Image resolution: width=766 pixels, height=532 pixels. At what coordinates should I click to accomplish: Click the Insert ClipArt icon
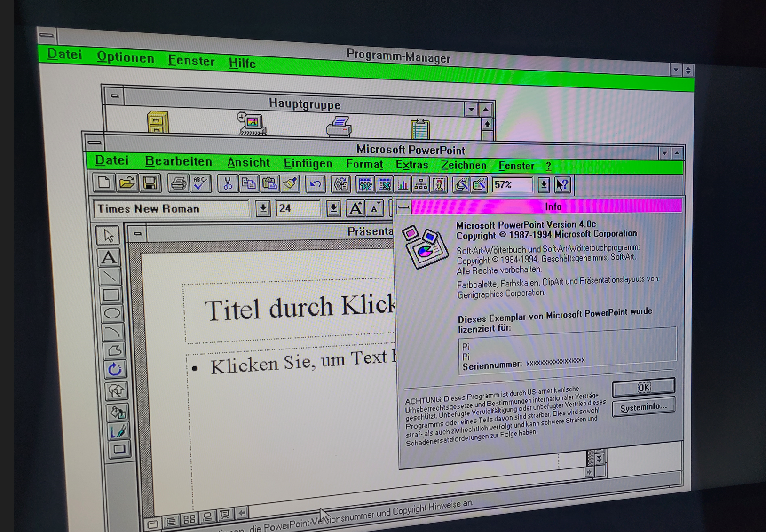(439, 185)
